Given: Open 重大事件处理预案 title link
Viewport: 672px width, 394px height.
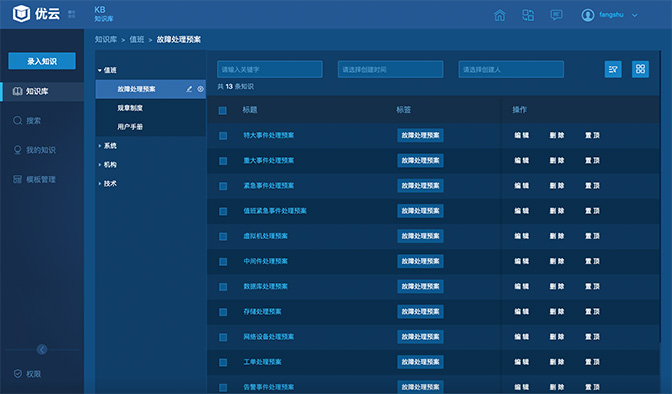Looking at the screenshot, I should pyautogui.click(x=269, y=160).
